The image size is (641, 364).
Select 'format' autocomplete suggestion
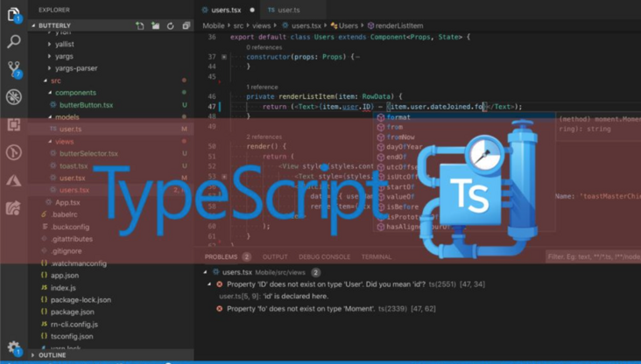click(398, 117)
